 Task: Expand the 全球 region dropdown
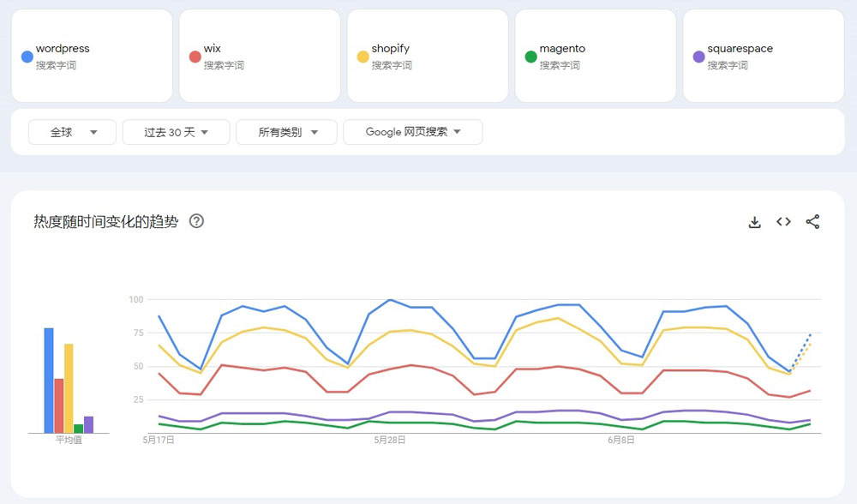(72, 132)
